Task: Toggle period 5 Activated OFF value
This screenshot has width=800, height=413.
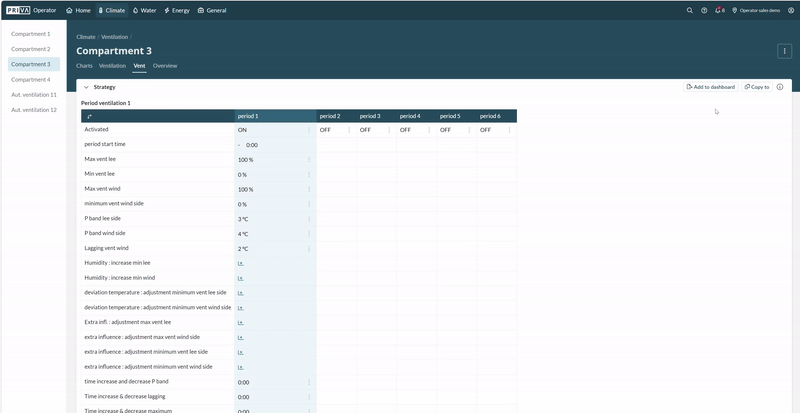Action: point(445,130)
